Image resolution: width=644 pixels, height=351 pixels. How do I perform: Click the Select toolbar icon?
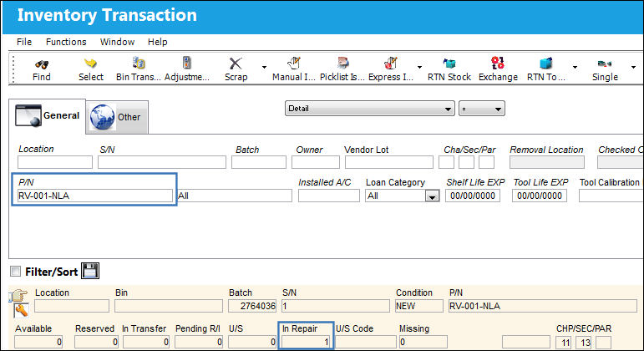pyautogui.click(x=90, y=64)
